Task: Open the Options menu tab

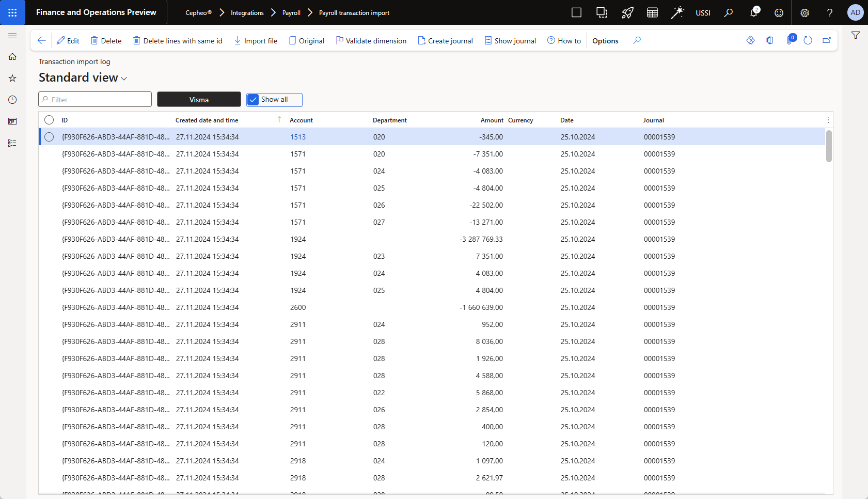Action: [605, 41]
